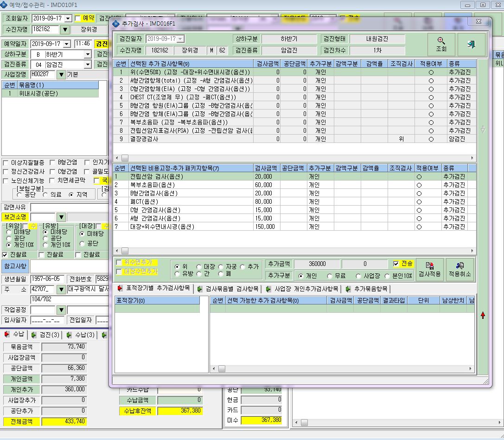Click the 수납 tab red flag icon
504x440 pixels.
coord(7,335)
